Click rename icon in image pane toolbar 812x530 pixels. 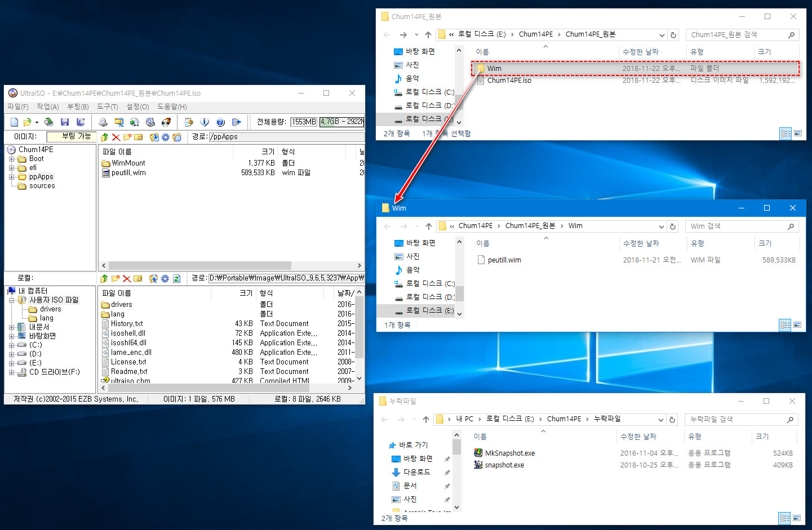point(138,137)
